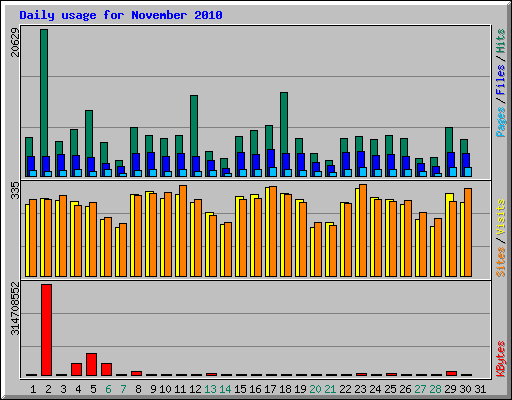The image size is (512, 400).
Task: Click the red KBytes bar for day 2
Action: point(46,330)
